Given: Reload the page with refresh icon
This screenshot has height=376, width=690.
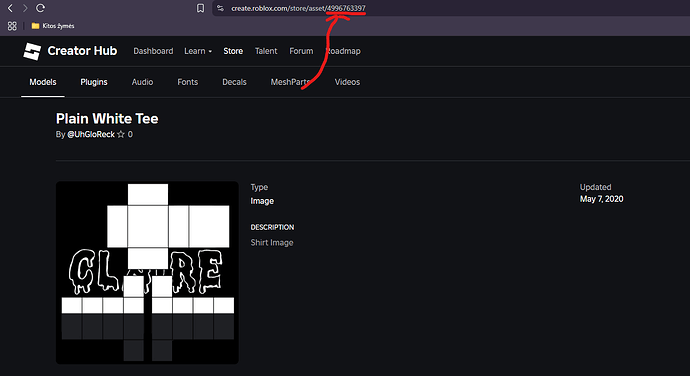Looking at the screenshot, I should click(x=40, y=8).
